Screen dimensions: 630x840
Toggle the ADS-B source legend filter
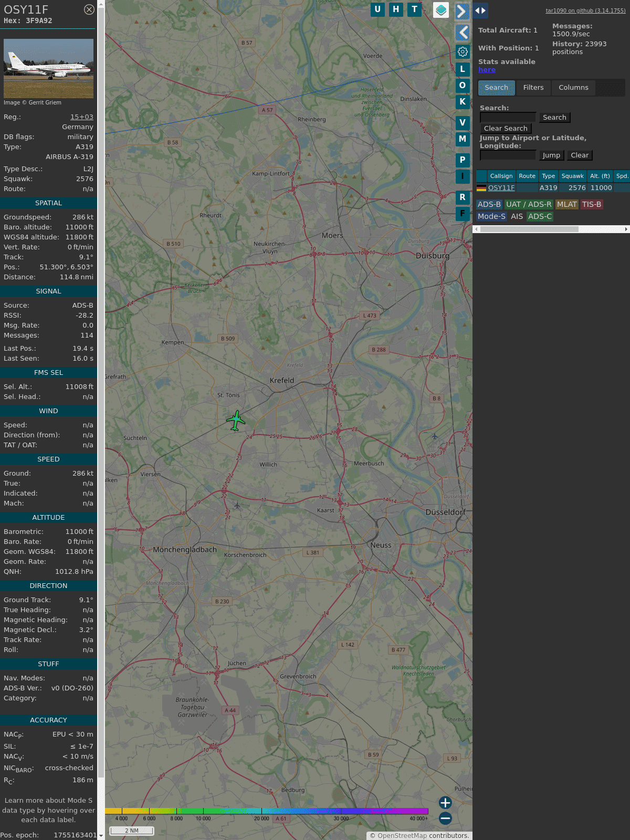(x=489, y=204)
